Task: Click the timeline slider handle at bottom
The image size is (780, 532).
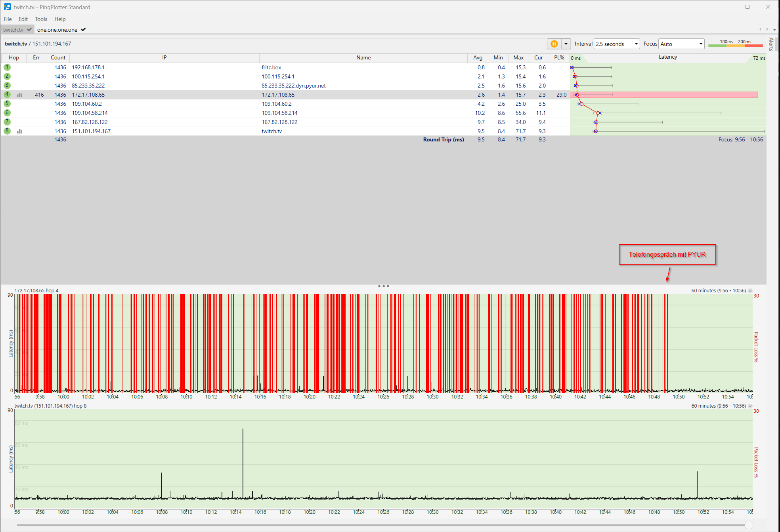Action: coord(749,525)
